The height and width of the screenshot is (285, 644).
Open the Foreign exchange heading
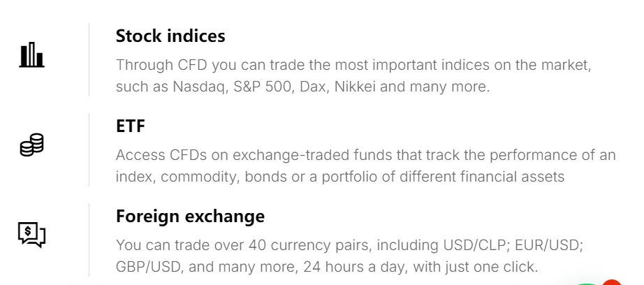click(190, 217)
